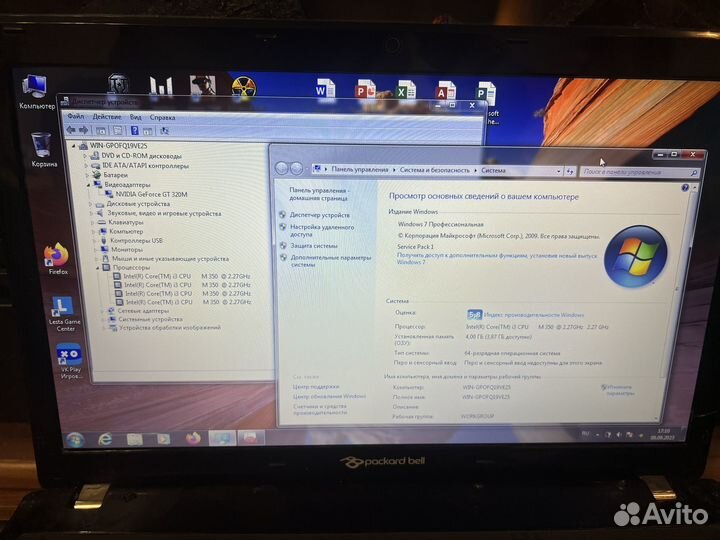Open the Защита системы link
The height and width of the screenshot is (540, 720).
pos(314,245)
